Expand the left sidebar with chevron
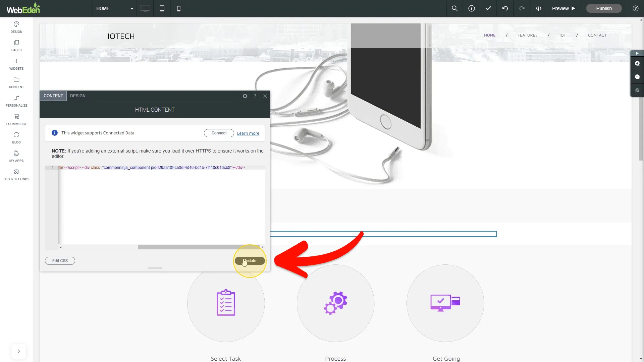Screen dimensions: 644x362 coord(19,351)
